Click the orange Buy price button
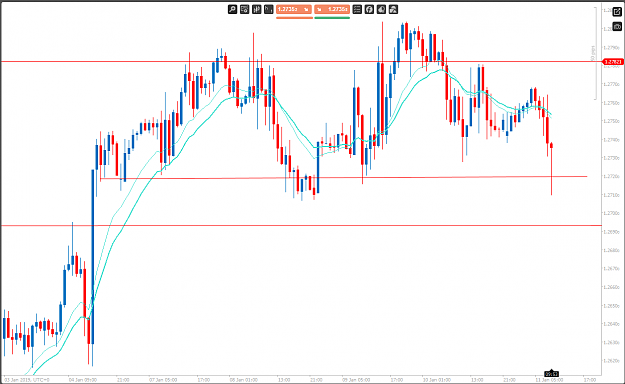 coord(332,9)
